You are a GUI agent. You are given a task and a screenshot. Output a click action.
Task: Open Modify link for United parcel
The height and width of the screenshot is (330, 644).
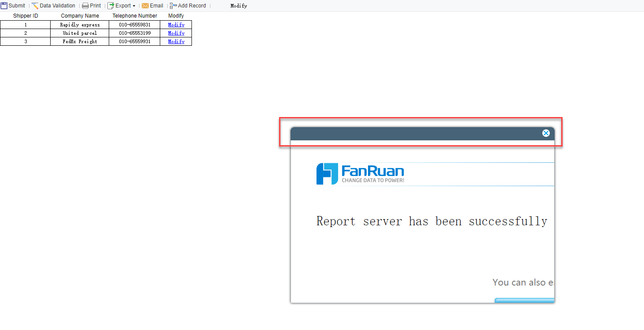tap(176, 33)
